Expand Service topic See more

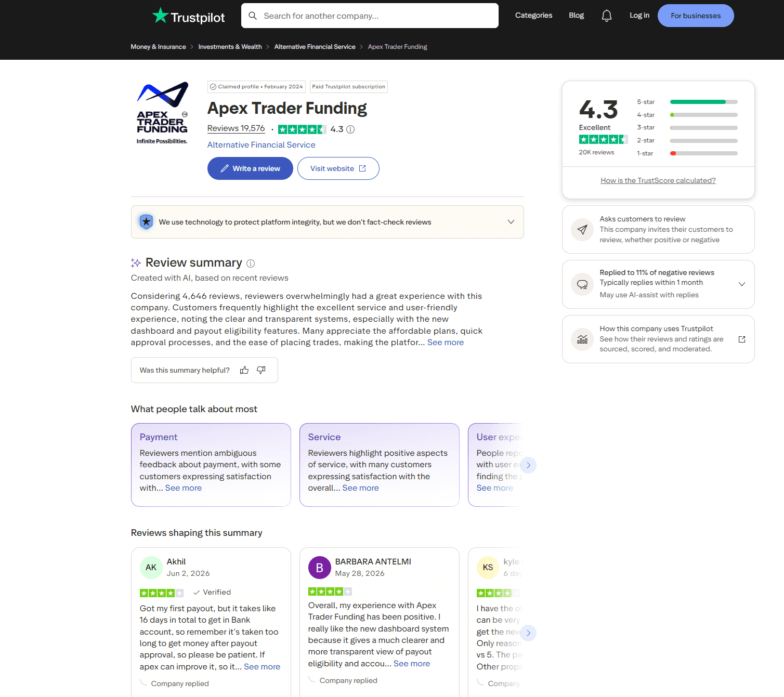(361, 488)
